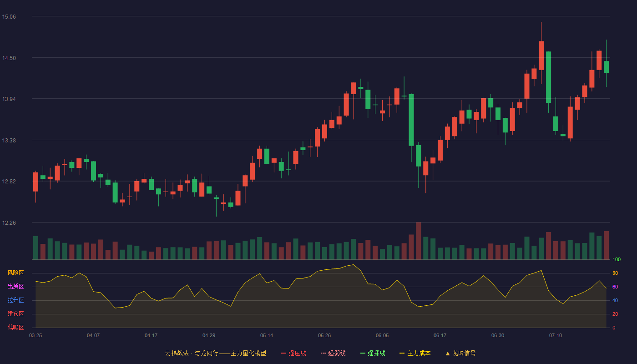Click the 04-29 date label
This screenshot has width=637, height=364.
[x=209, y=335]
